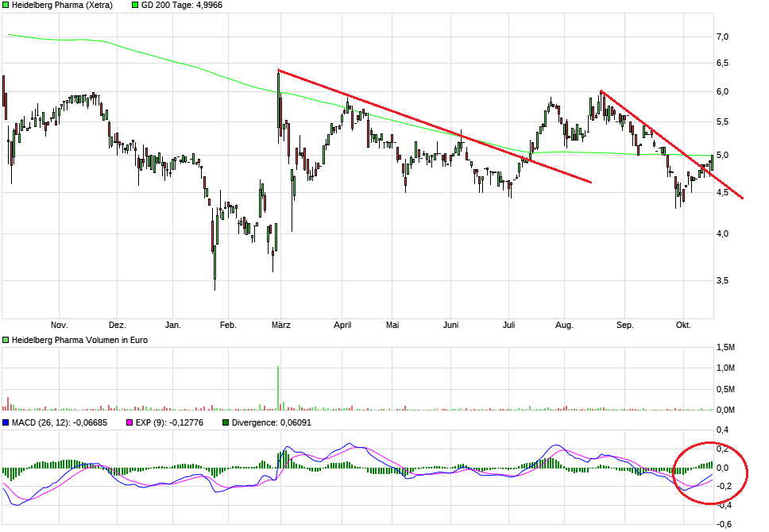769x532 pixels.
Task: Click the Heidelberg Pharma (Xetra) legend swatch
Action: coord(6,5)
